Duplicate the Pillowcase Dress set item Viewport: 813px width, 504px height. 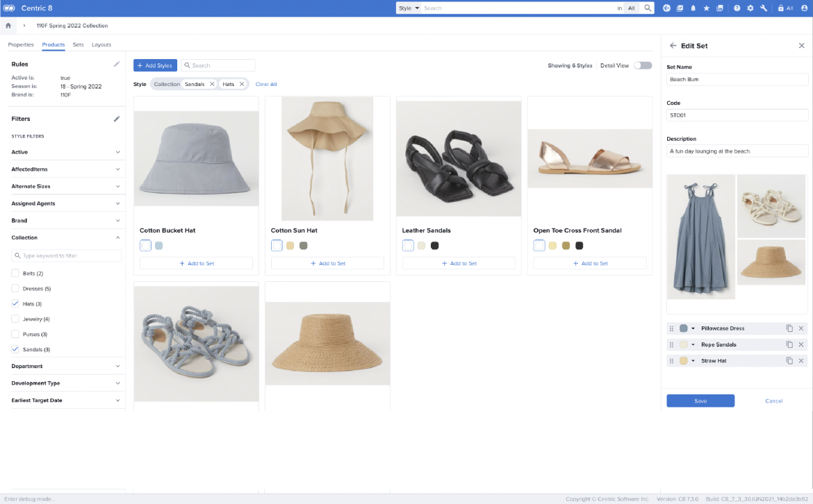(x=789, y=328)
